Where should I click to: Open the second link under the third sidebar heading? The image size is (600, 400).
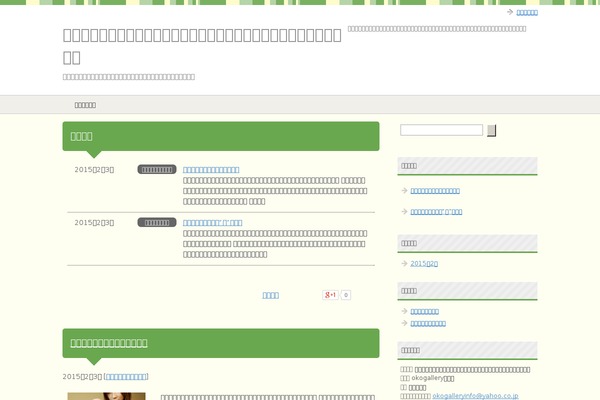point(428,323)
